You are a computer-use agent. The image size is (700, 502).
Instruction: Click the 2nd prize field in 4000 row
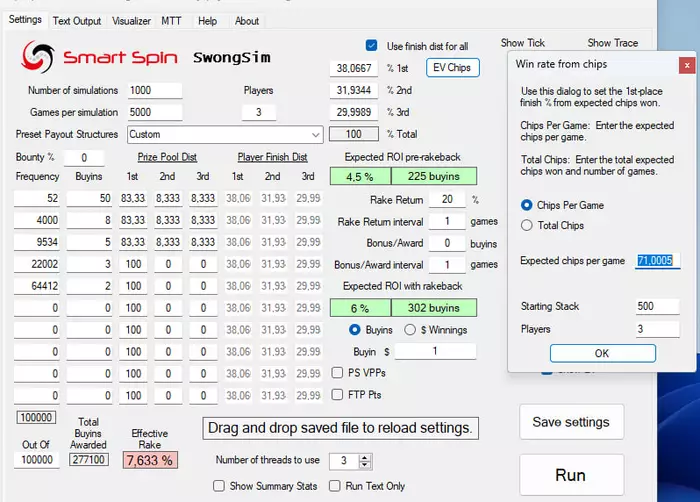[168, 220]
